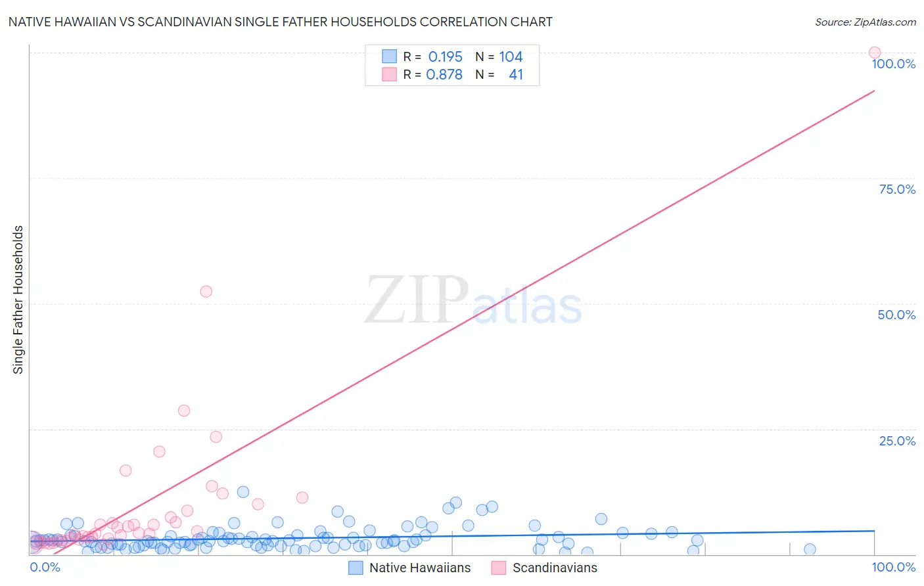Viewport: 924px width, 586px height.
Task: Click the Single Father Households axis label
Action: tap(18, 300)
